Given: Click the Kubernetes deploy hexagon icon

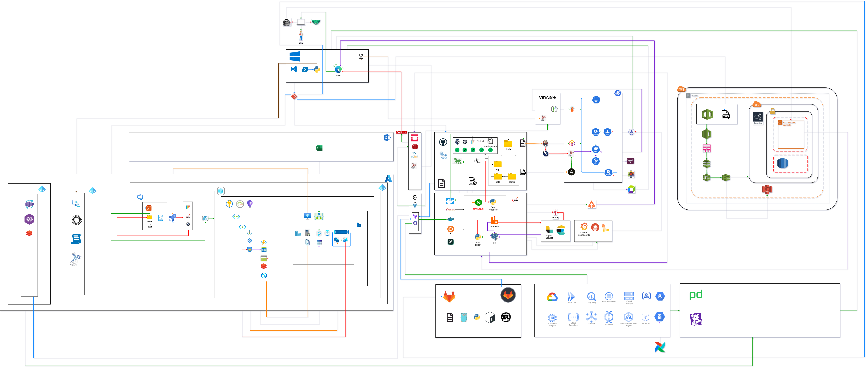Looking at the screenshot, I should [x=596, y=132].
